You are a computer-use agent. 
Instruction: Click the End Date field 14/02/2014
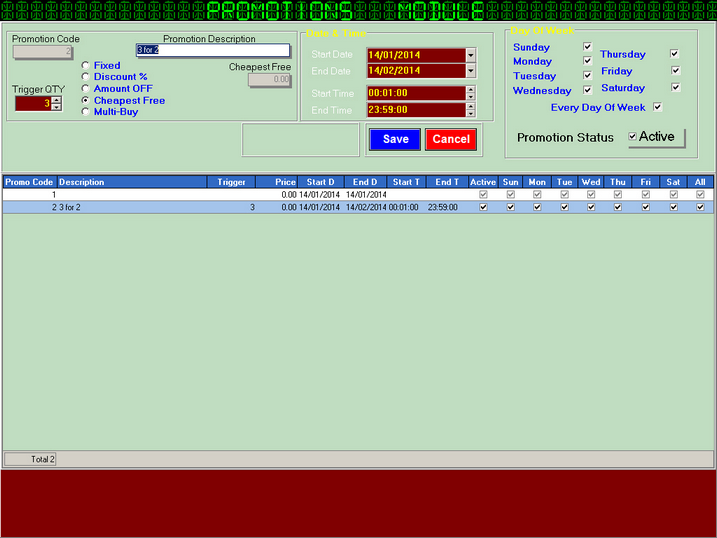[x=416, y=71]
